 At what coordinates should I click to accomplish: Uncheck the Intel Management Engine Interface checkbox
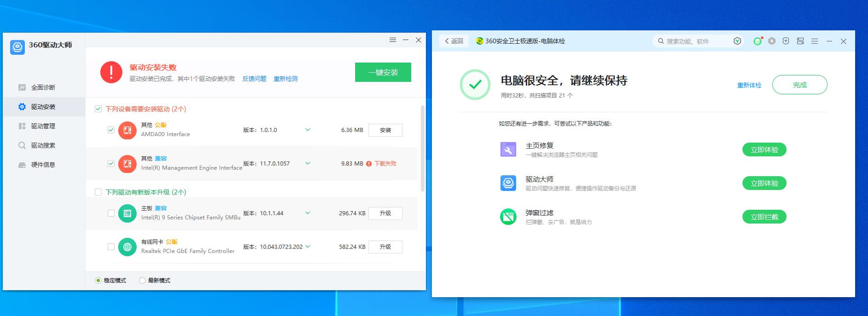pyautogui.click(x=111, y=163)
